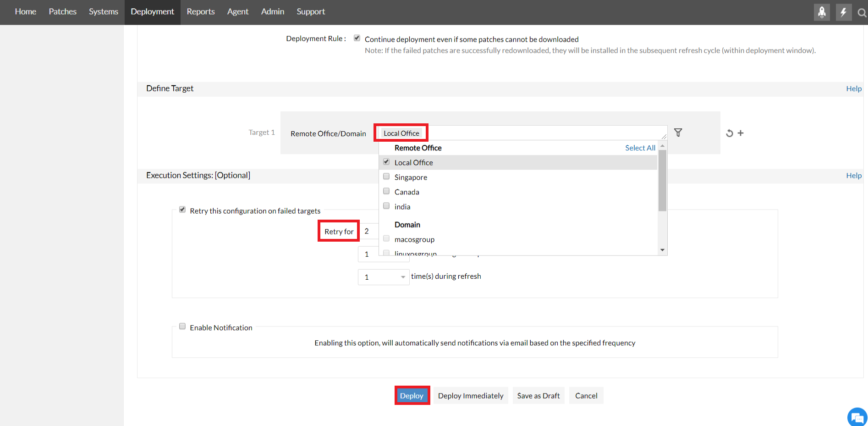Toggle Retry this configuration on failed targets
The height and width of the screenshot is (426, 868).
point(182,210)
